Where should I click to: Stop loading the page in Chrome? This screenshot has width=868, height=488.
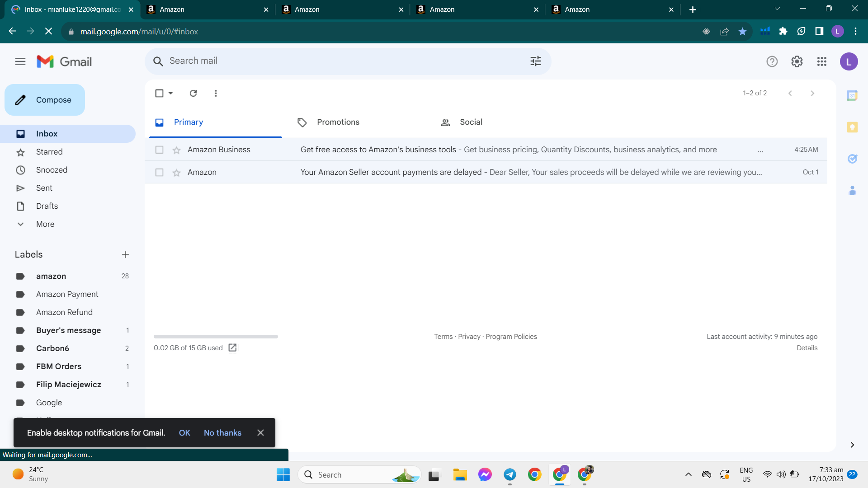pos(49,31)
